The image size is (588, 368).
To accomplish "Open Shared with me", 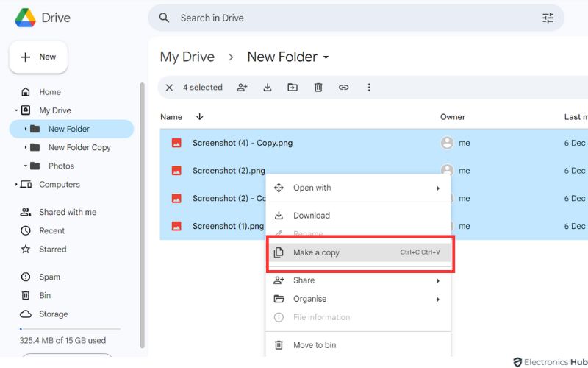I will pos(68,212).
